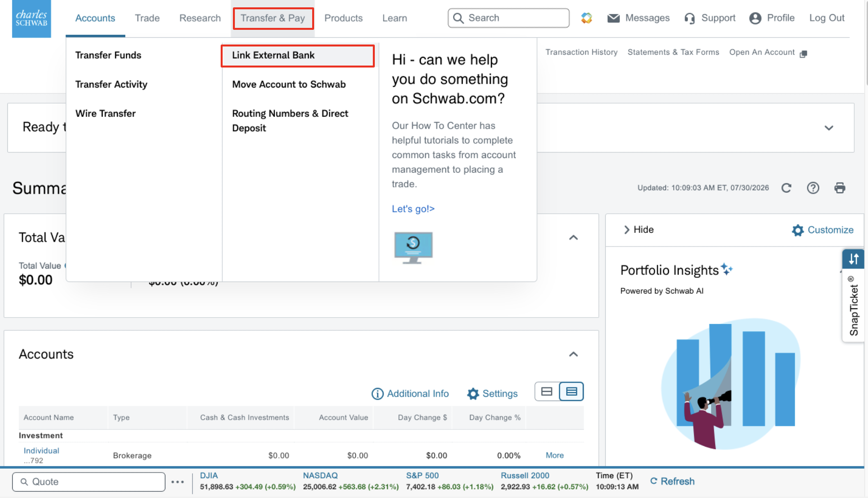The image size is (868, 498).
Task: Open help question mark icon
Action: (813, 188)
